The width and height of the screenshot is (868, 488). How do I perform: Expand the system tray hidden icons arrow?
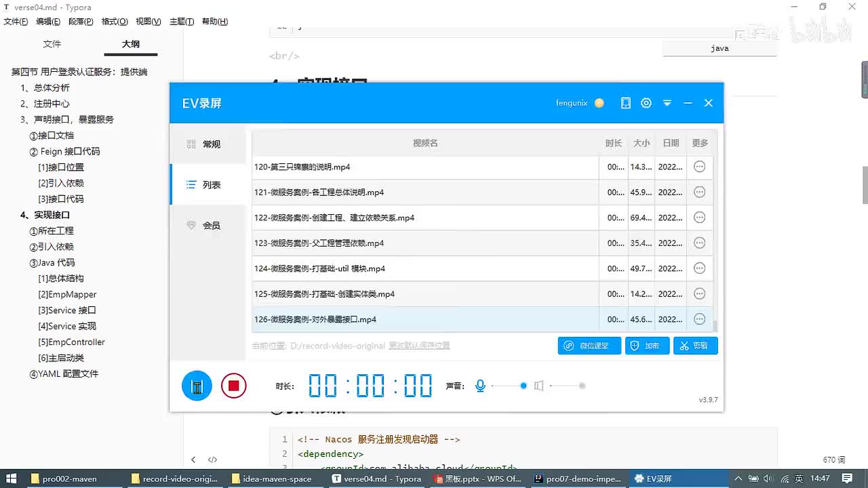(738, 479)
